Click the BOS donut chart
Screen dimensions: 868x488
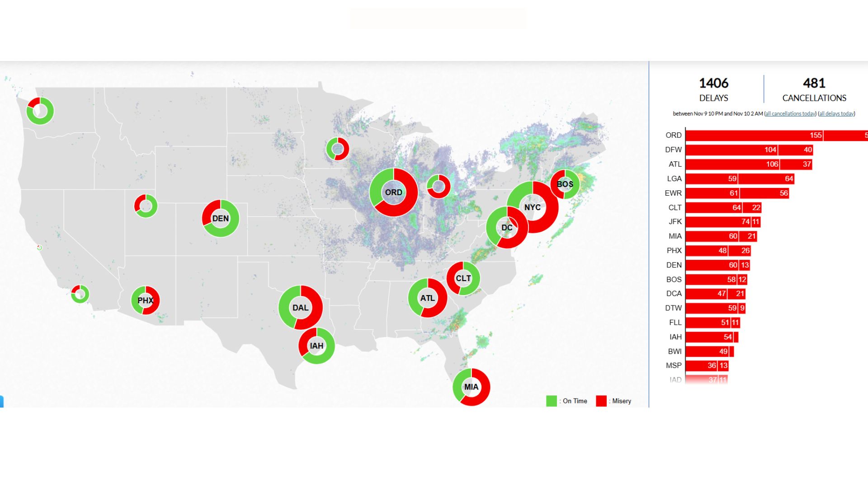(565, 184)
